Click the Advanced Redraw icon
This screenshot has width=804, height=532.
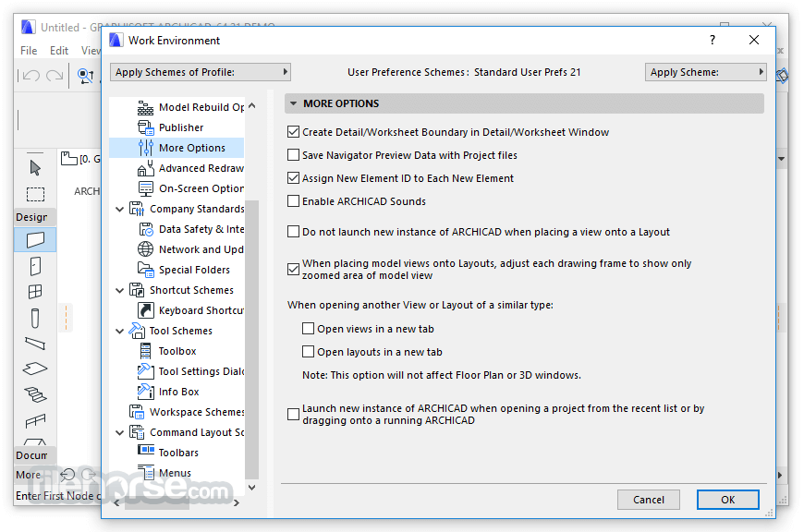[146, 168]
